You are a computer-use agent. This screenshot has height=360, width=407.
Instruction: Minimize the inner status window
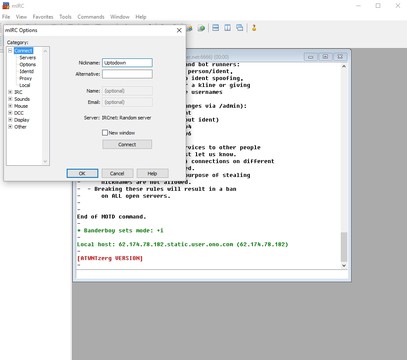[x=311, y=57]
